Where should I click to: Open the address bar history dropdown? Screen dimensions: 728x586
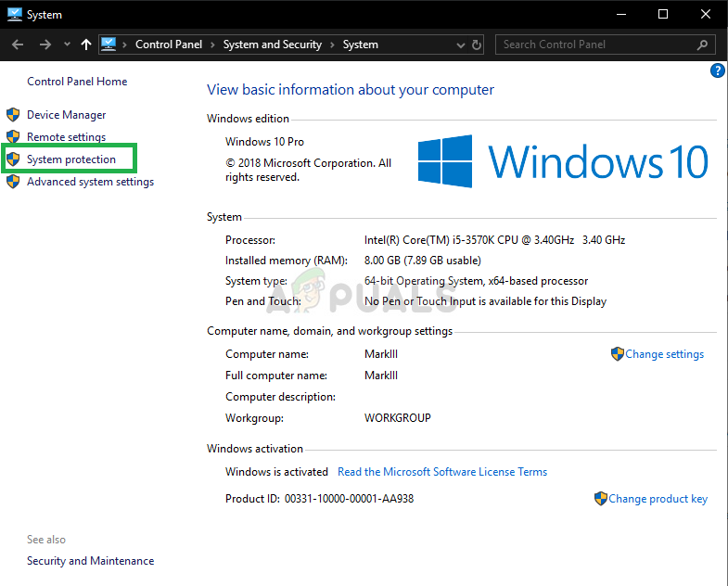tap(461, 45)
